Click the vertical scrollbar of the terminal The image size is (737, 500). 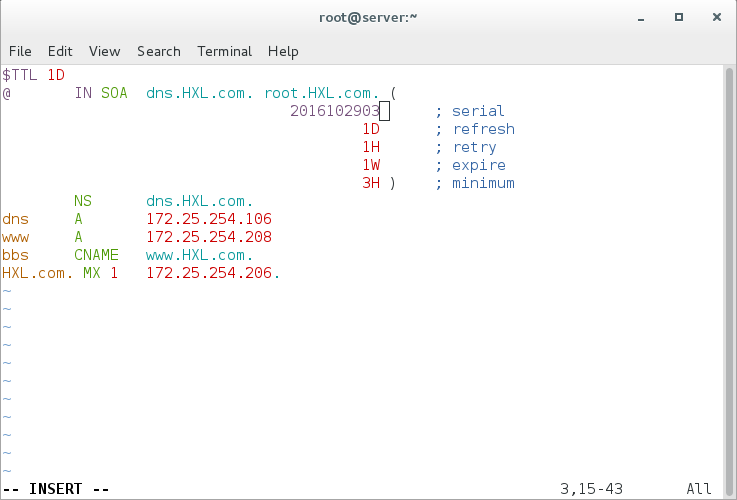[729, 282]
